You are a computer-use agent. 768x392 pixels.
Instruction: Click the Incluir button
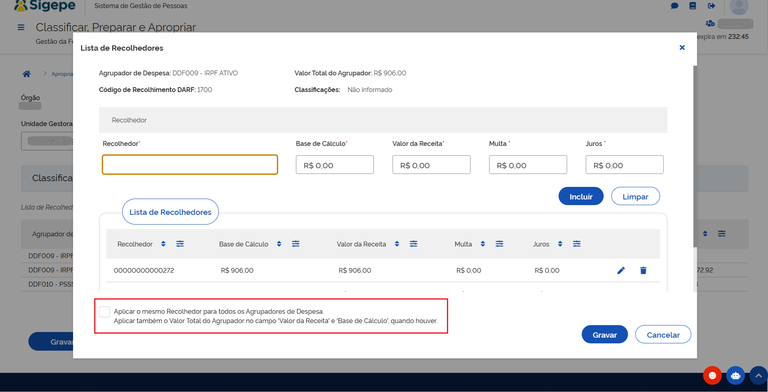coord(581,196)
